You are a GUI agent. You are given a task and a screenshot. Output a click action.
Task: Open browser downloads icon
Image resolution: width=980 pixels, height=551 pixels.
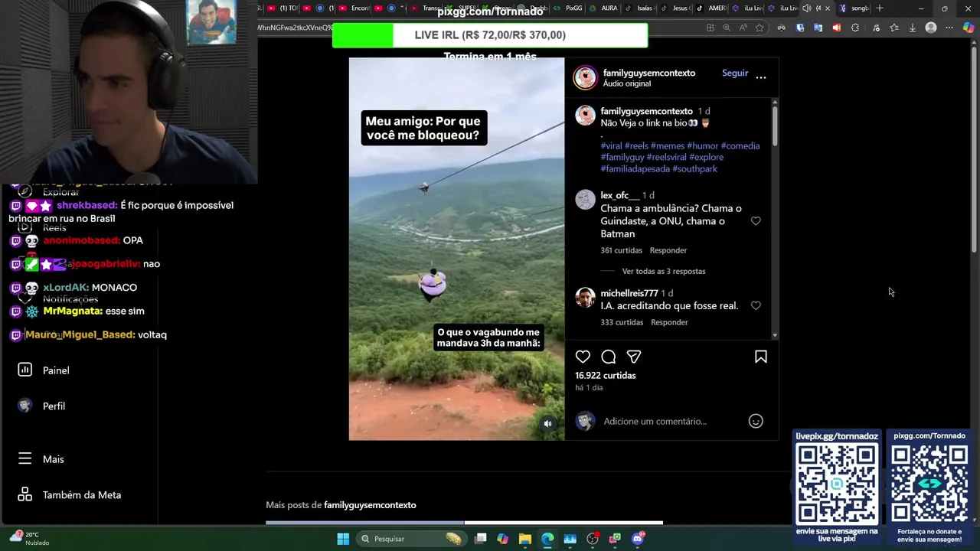(x=912, y=28)
